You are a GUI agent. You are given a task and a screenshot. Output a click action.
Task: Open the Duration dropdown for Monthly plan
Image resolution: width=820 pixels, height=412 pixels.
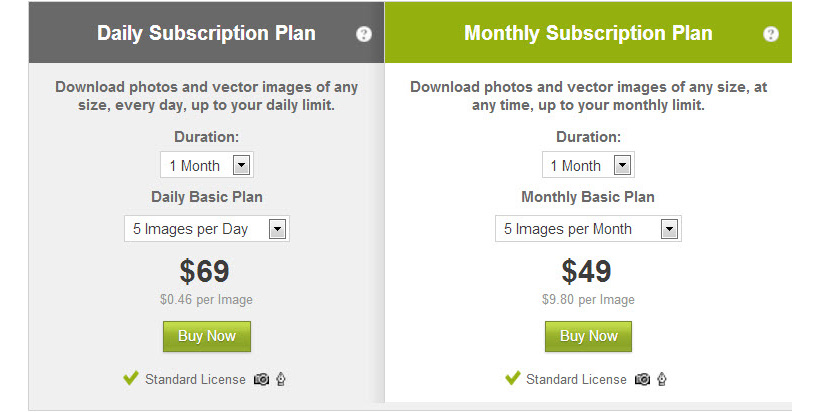click(588, 165)
